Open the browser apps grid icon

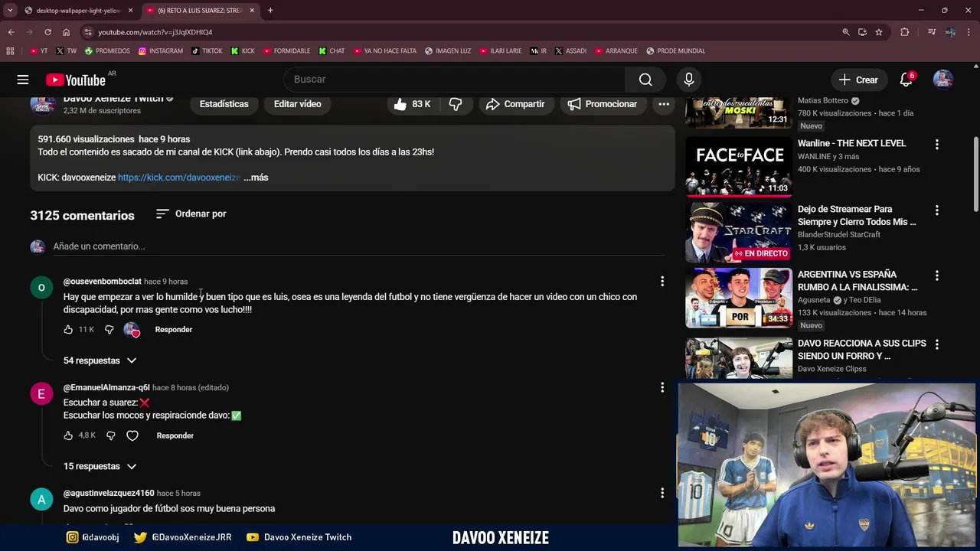click(10, 51)
